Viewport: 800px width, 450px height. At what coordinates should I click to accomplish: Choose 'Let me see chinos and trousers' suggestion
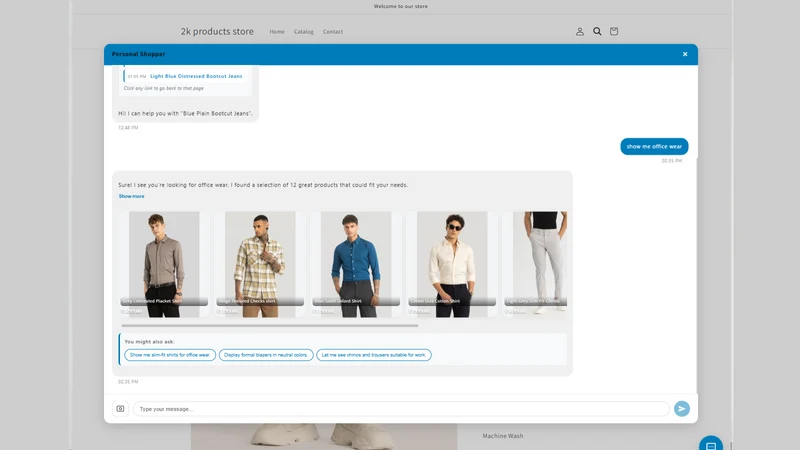[373, 355]
